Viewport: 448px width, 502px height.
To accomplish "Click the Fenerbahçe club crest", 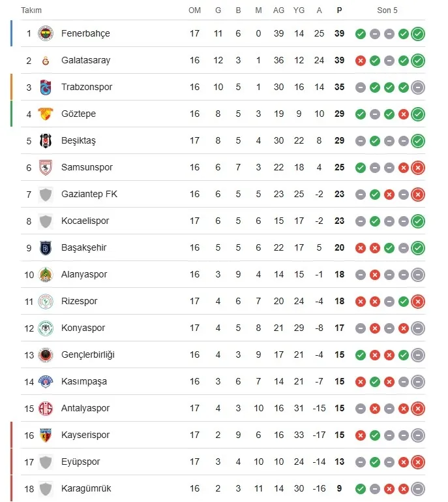I will (46, 33).
